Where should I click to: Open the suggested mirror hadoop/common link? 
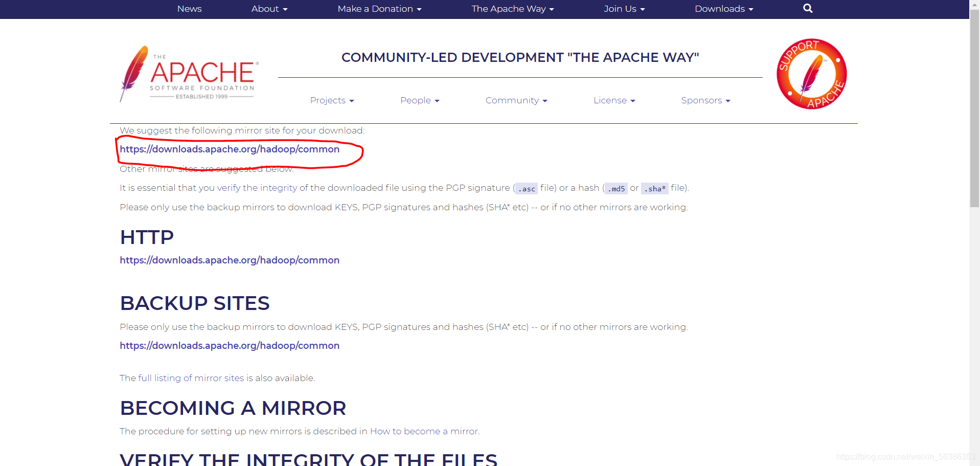(x=230, y=149)
